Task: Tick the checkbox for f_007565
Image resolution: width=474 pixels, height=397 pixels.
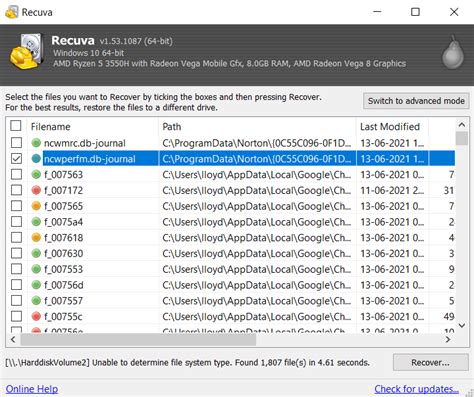Action: (x=16, y=206)
